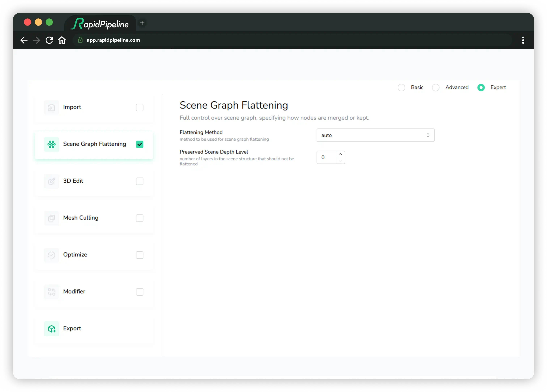Click the Export box icon
This screenshot has height=392, width=547.
pos(51,328)
